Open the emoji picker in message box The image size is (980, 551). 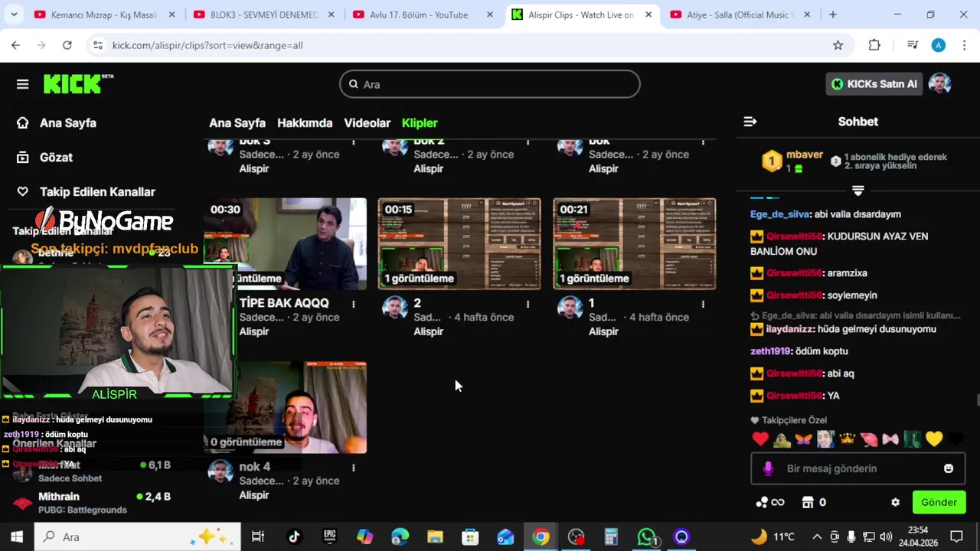[949, 468]
